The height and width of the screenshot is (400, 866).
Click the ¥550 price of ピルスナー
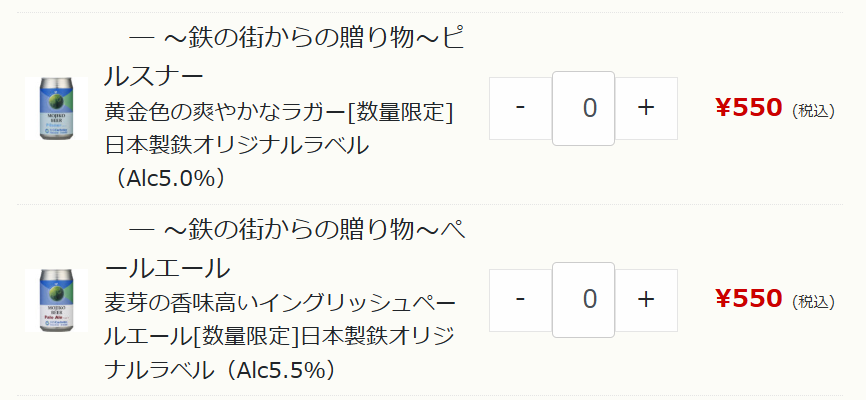(x=749, y=108)
